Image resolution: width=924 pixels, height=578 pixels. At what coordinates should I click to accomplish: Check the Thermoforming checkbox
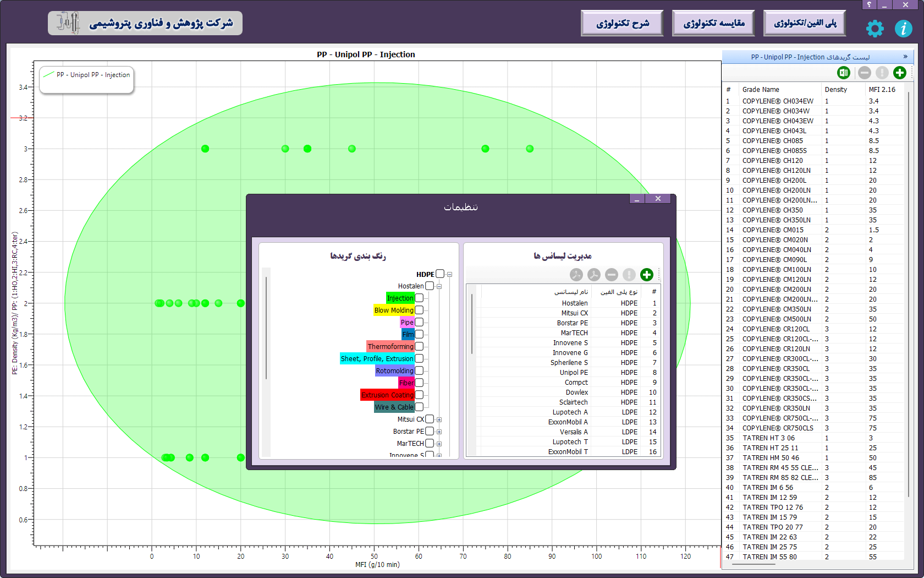(419, 347)
